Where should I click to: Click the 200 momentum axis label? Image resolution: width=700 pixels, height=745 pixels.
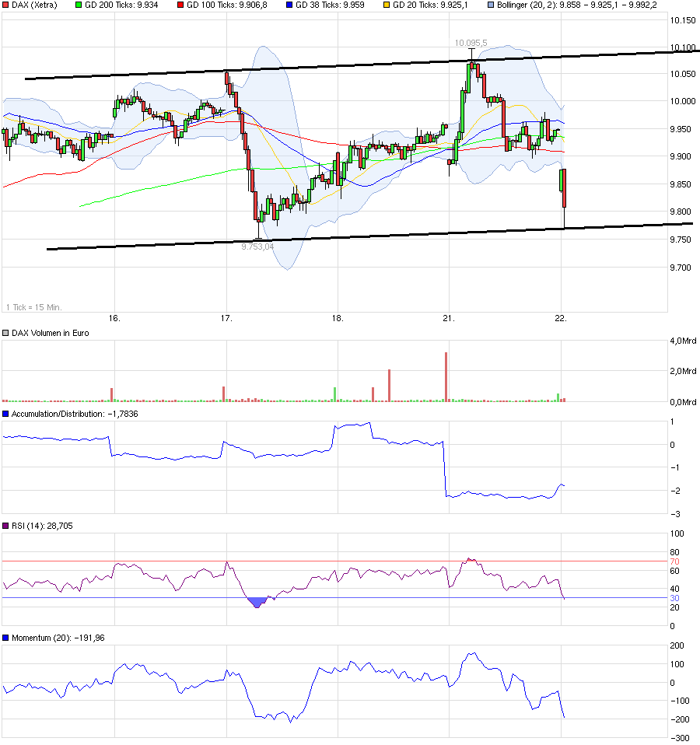tap(677, 645)
